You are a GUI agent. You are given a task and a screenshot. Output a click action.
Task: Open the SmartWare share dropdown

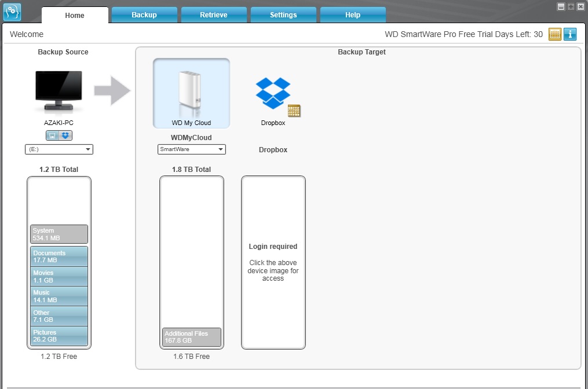[191, 149]
